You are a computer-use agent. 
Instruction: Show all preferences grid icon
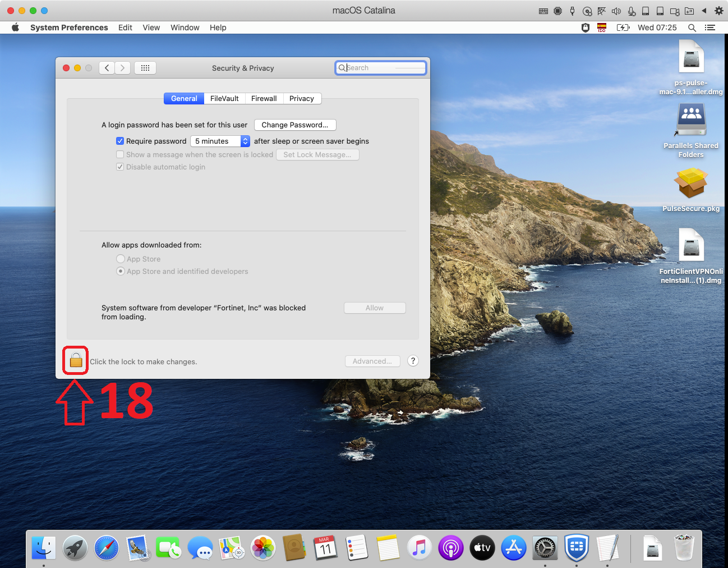(x=145, y=68)
